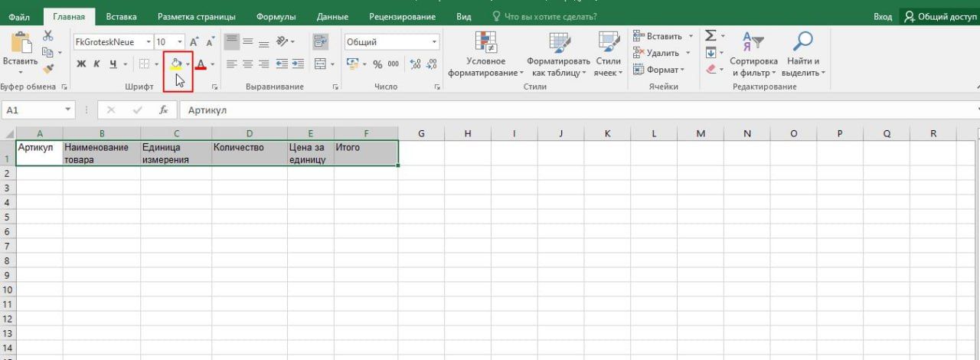
Task: Click the increase indent icon
Action: (298, 64)
